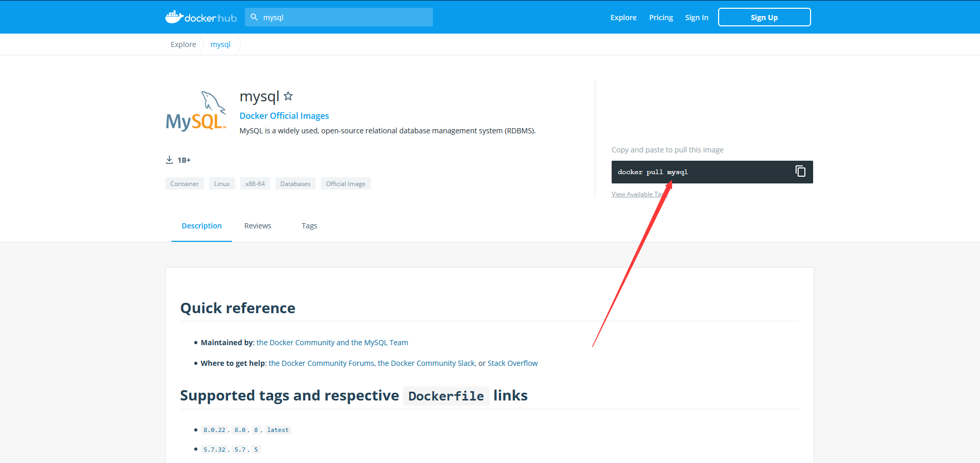The width and height of the screenshot is (980, 463).
Task: Click the MySQL dolphin logo
Action: point(196,111)
